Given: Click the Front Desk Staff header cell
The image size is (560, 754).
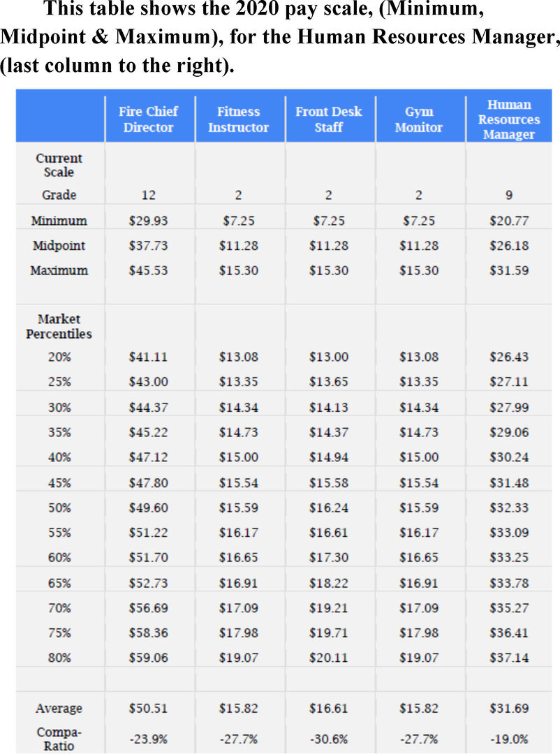Looking at the screenshot, I should tap(328, 119).
